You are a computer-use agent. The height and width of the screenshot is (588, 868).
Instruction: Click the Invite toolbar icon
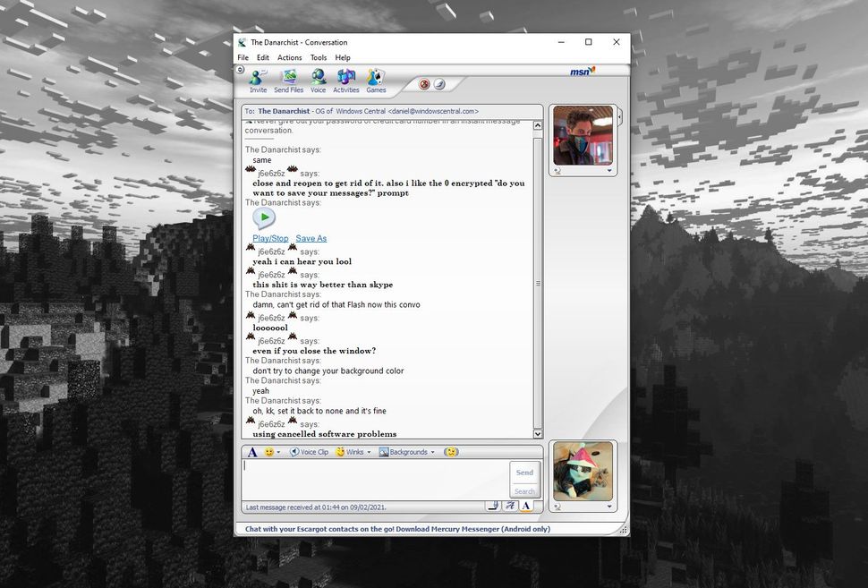[258, 79]
